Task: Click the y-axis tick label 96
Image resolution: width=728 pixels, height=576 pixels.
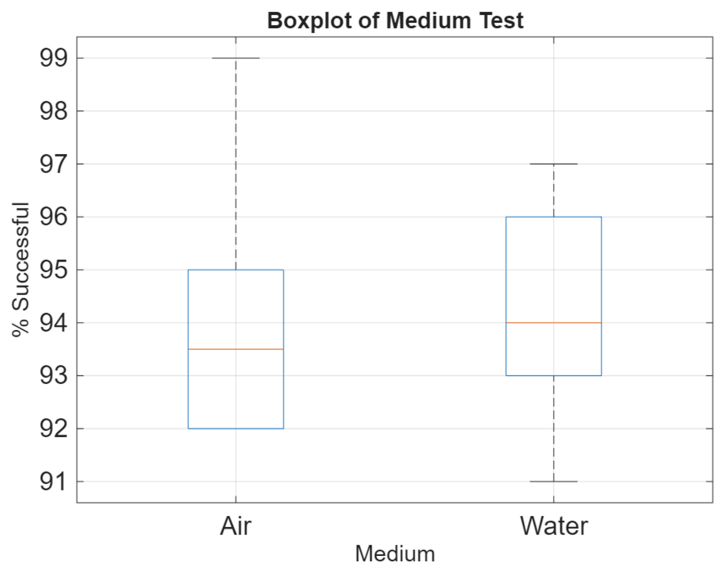Action: pos(53,217)
